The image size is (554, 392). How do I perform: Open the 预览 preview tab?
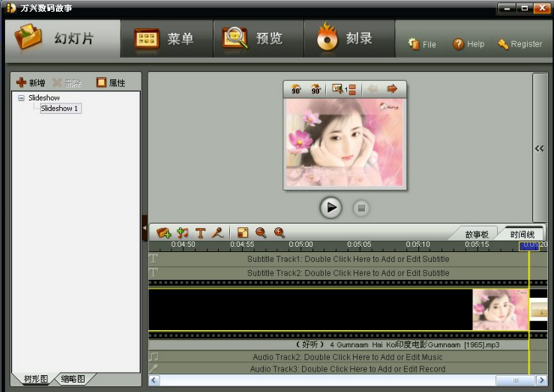click(258, 38)
